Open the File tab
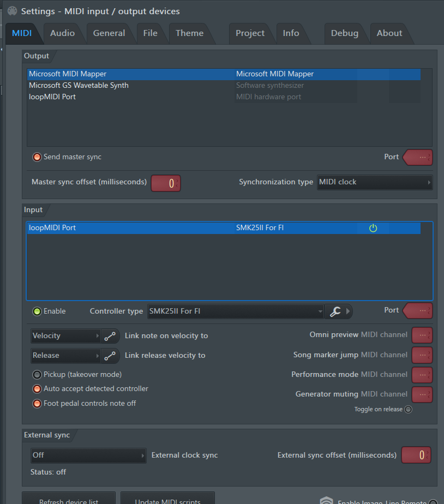The image size is (444, 504). coord(150,33)
